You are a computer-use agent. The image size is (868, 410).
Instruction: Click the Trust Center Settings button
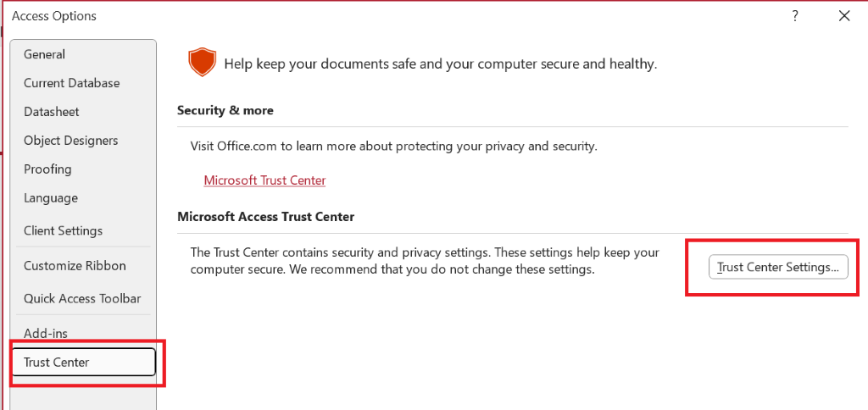point(777,267)
